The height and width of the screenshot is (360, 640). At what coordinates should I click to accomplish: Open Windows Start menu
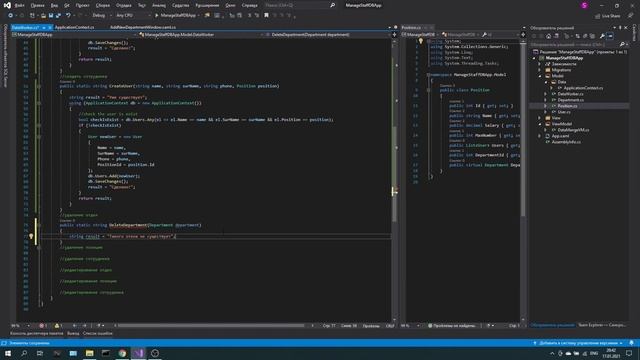pos(8,353)
